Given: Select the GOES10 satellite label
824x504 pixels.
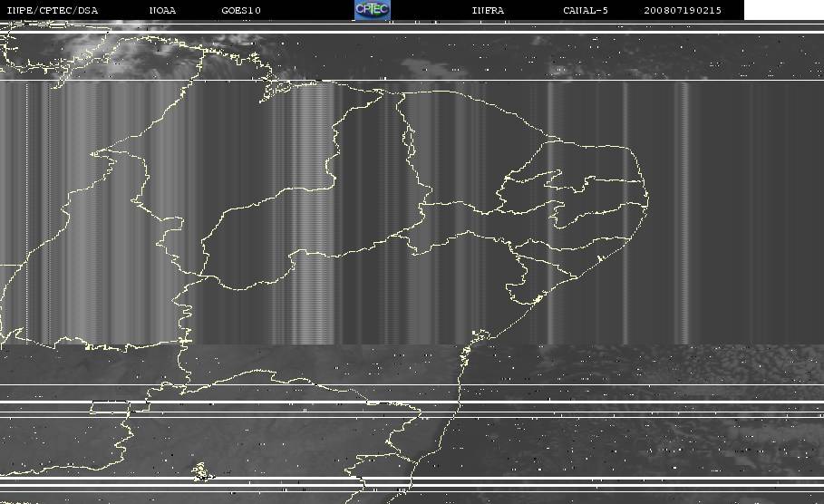Looking at the screenshot, I should point(241,10).
